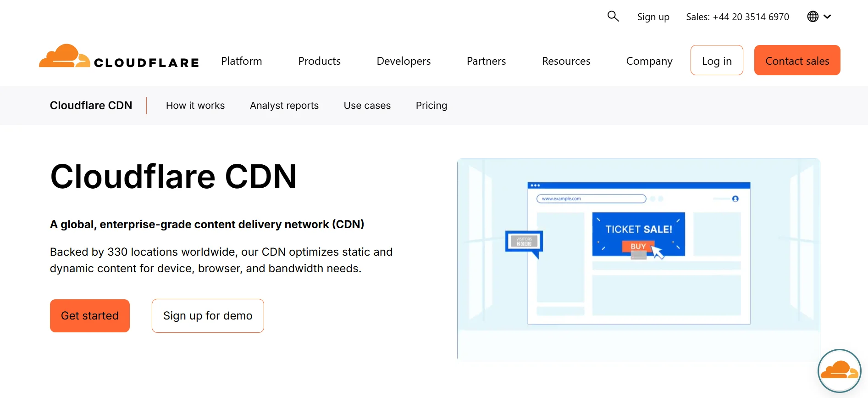The image size is (868, 398).
Task: Click the Sign up link
Action: 653,17
